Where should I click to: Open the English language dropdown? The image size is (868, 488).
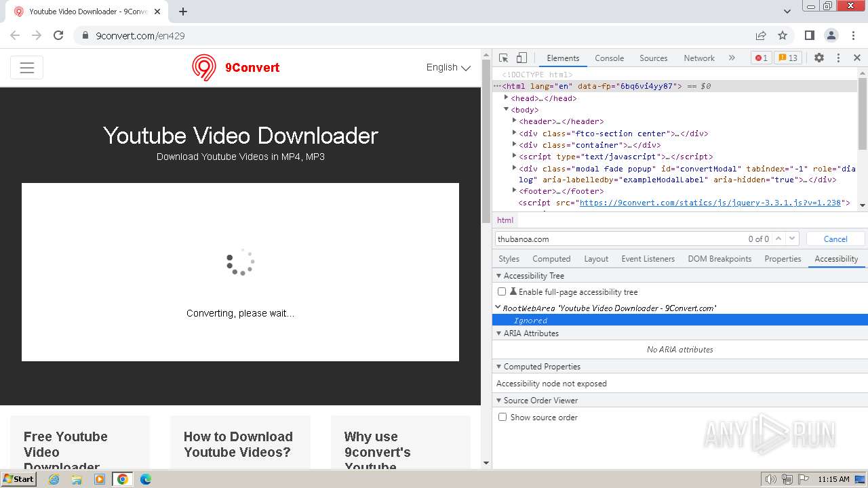[448, 67]
